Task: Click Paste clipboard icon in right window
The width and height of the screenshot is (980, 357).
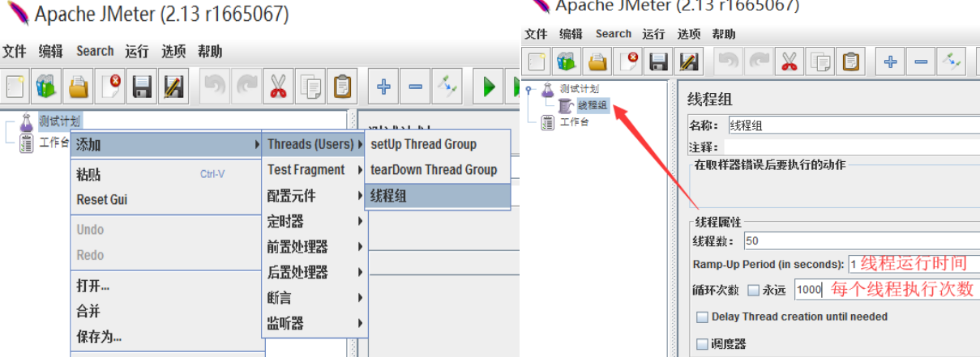Action: click(x=851, y=62)
